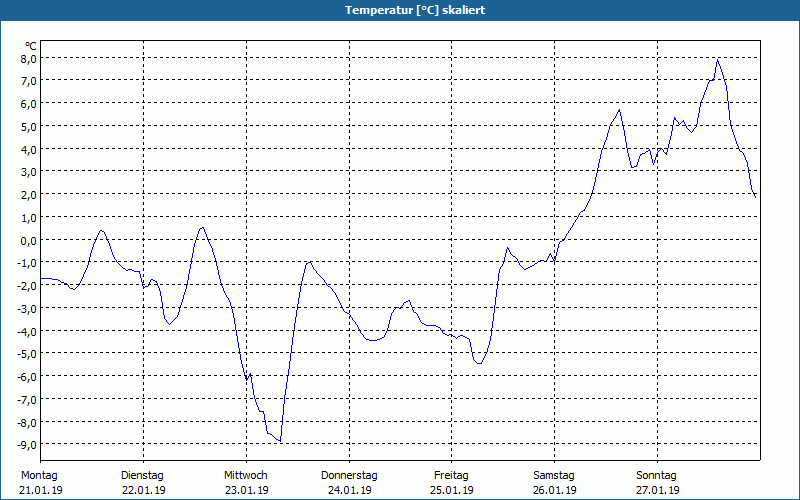This screenshot has height=500, width=800.
Task: Click the date '21.01.19'
Action: tap(41, 490)
